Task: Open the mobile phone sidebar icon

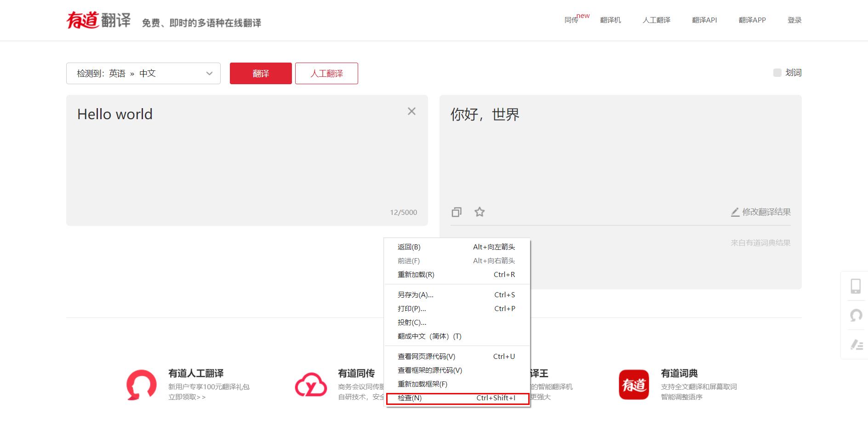Action: 856,286
